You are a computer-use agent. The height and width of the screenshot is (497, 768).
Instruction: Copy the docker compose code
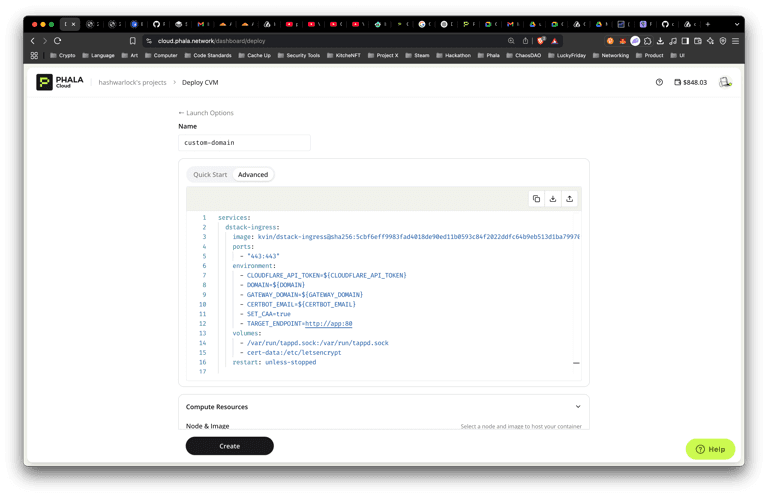click(536, 199)
